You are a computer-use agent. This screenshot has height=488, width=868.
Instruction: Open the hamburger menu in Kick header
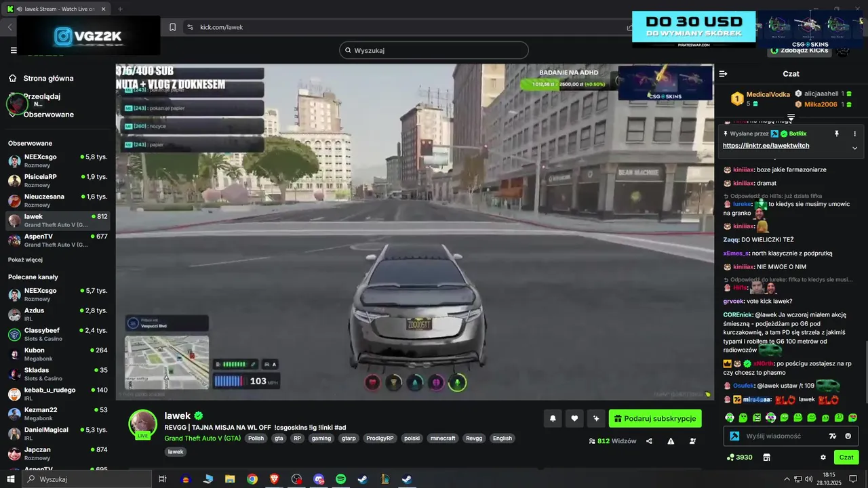(x=14, y=50)
